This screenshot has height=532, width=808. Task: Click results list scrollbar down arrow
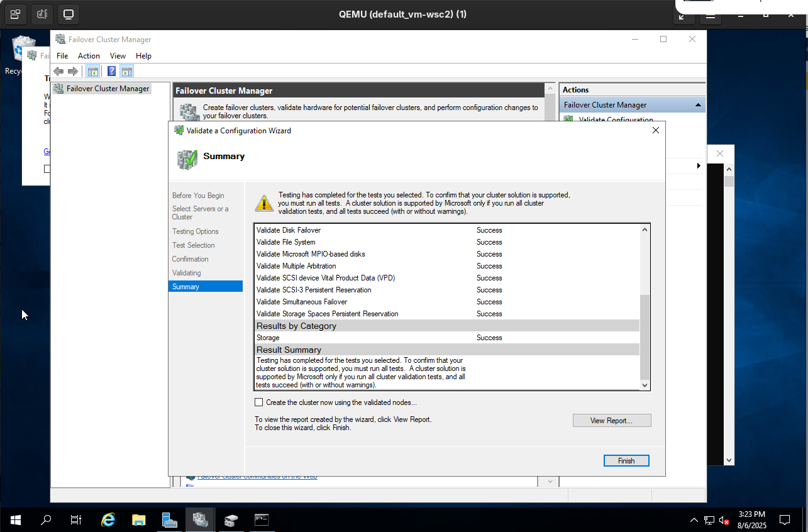[x=645, y=385]
